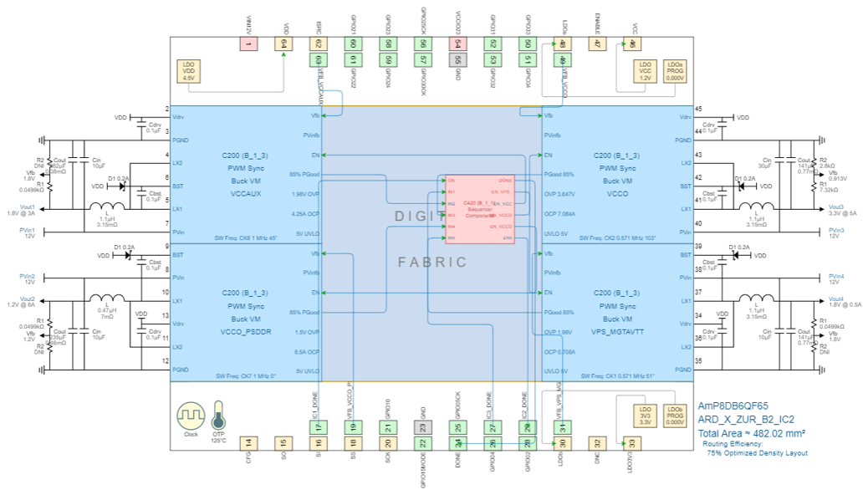
Task: Open the VCCO_PSDDR Buck VM block
Action: point(245,312)
